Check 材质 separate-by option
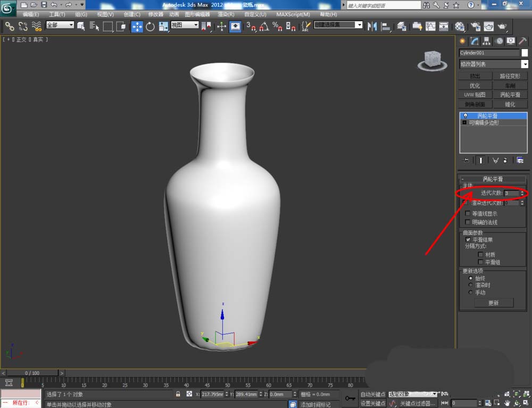Image resolution: width=532 pixels, height=408 pixels. click(x=480, y=254)
